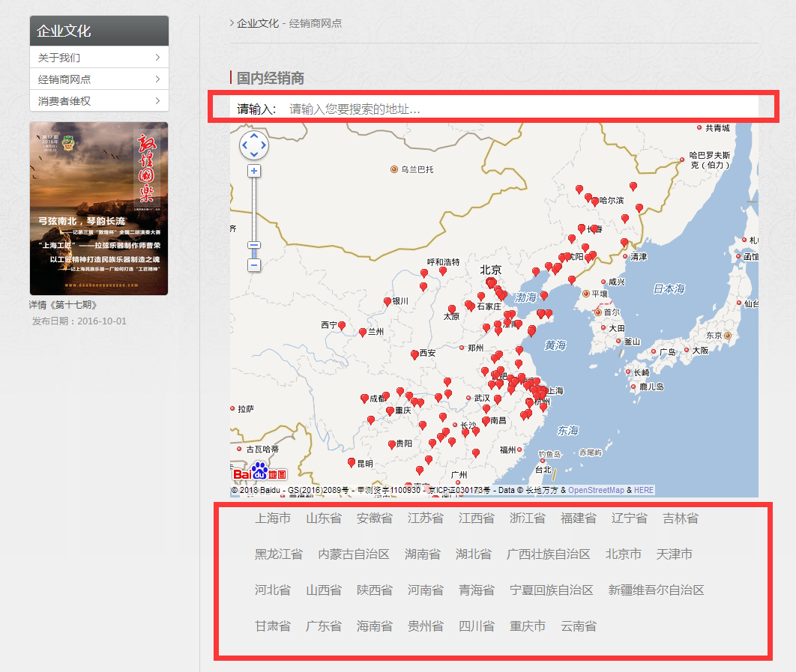Open the 消费者维权 sidebar item
Image resolution: width=796 pixels, height=672 pixels.
coord(99,100)
